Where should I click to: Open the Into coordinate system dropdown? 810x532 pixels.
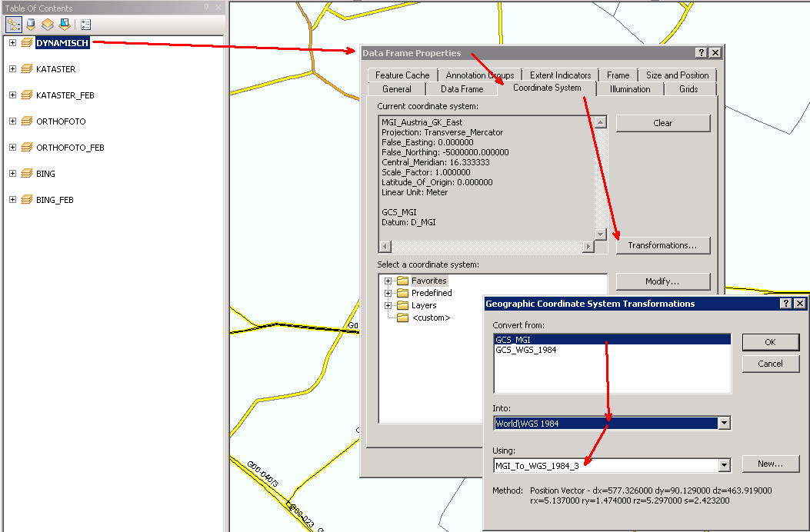pos(723,423)
